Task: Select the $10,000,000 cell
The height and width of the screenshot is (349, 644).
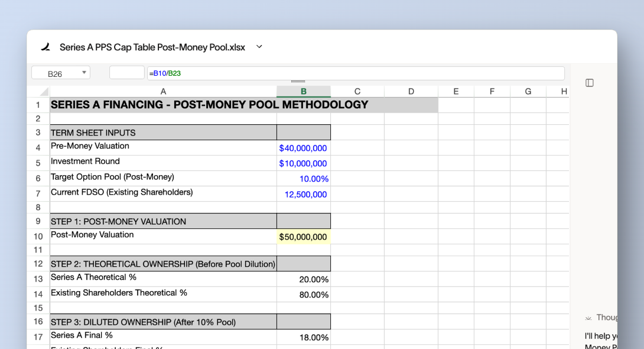Action: pos(304,163)
